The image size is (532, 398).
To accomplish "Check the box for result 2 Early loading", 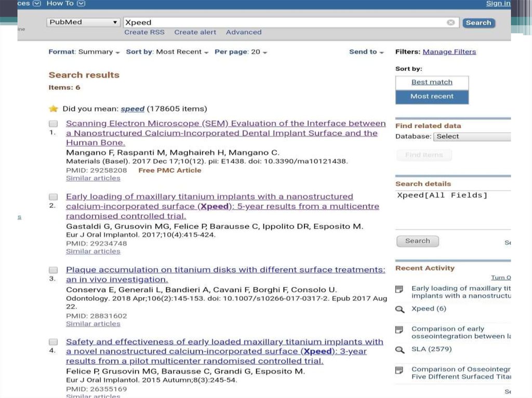I will tap(54, 197).
